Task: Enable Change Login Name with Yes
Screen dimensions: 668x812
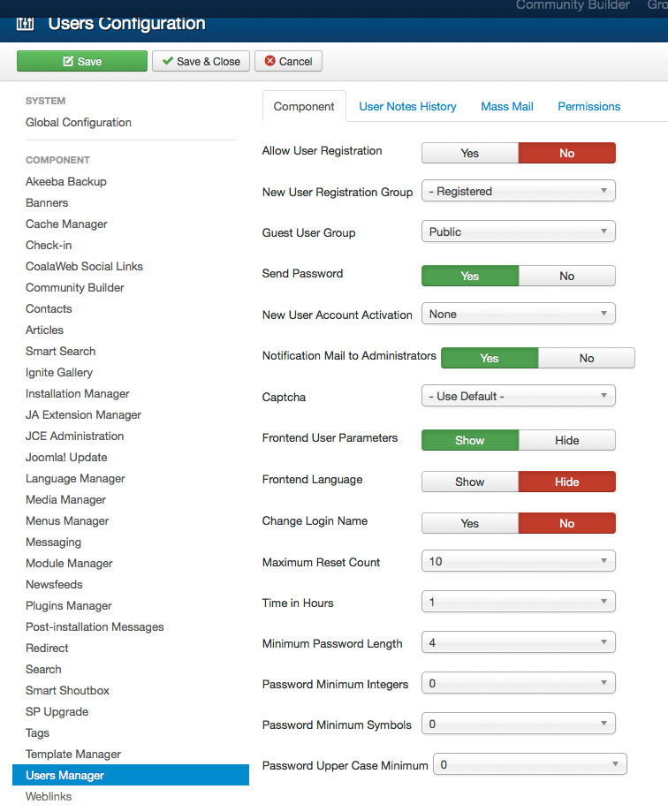Action: coord(470,524)
